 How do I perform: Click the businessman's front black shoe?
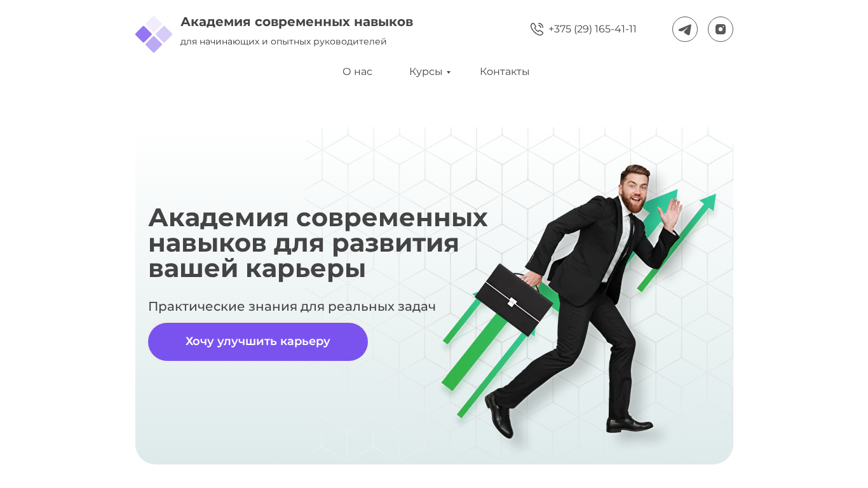630,424
